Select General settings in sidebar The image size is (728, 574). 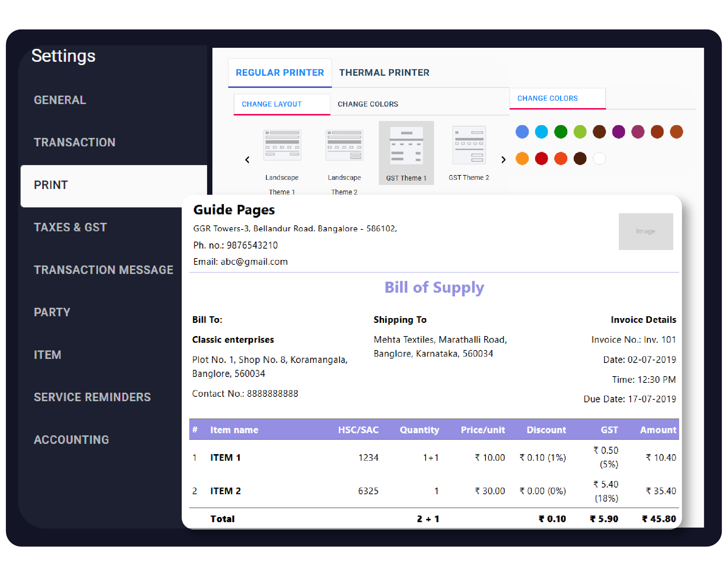click(x=60, y=100)
